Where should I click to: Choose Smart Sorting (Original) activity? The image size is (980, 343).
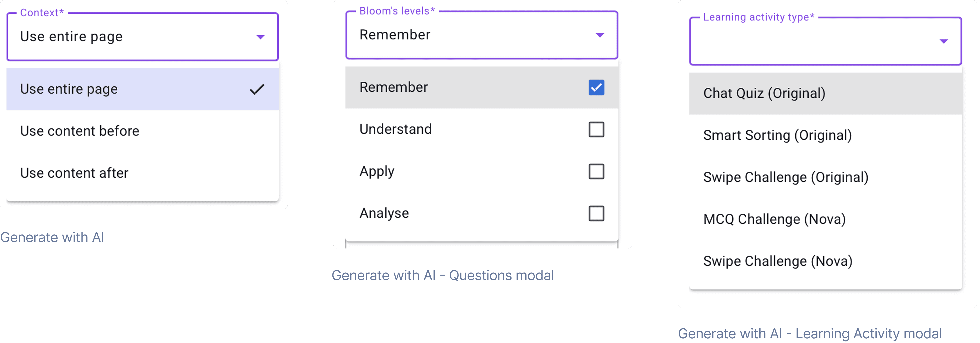click(x=826, y=135)
